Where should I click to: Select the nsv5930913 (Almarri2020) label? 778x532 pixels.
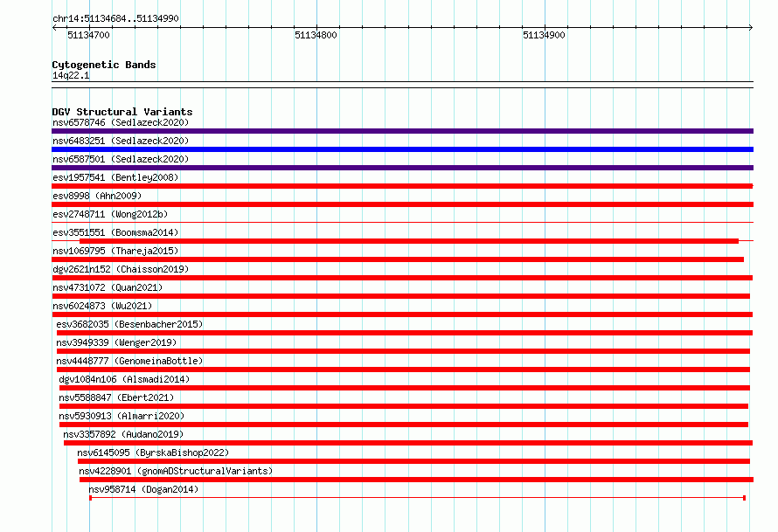click(x=122, y=416)
